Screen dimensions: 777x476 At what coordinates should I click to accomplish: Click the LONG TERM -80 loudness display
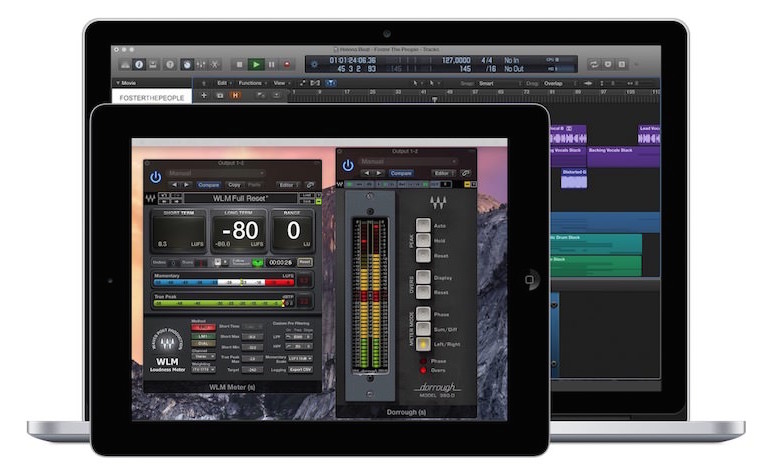point(239,231)
